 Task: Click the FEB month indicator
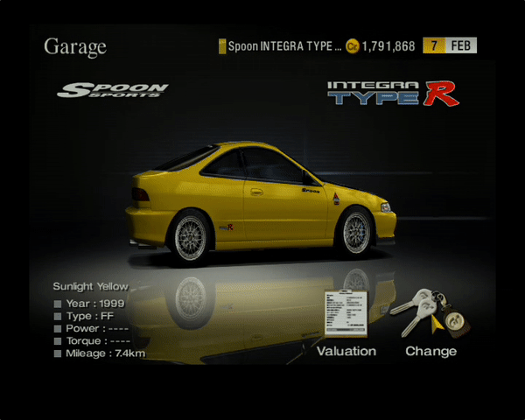pyautogui.click(x=461, y=45)
